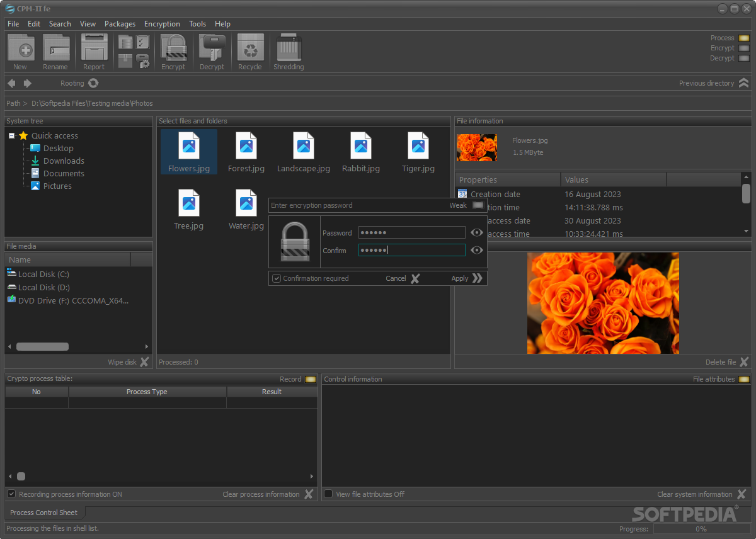756x539 pixels.
Task: Open the File menu
Action: pos(13,24)
